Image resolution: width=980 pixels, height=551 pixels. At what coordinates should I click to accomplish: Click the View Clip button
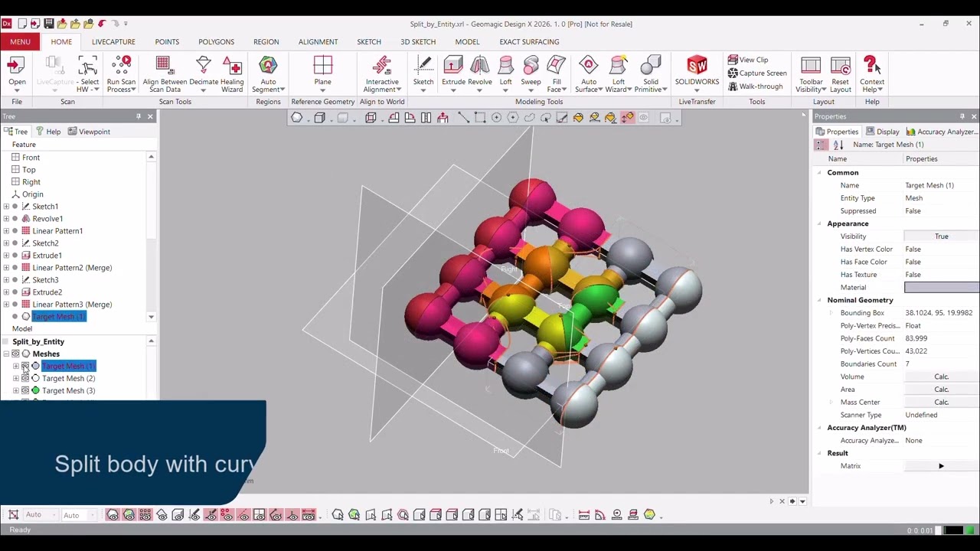tap(748, 60)
